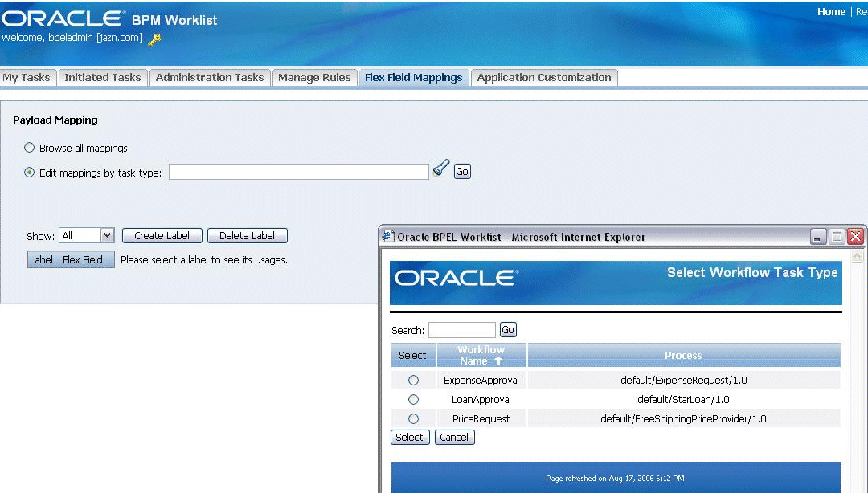Close the Oracle BPEL Worklist popup window

tap(855, 237)
